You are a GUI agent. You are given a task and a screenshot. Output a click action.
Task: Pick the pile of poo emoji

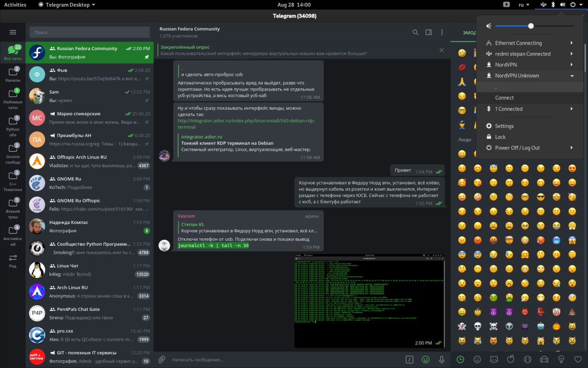click(x=572, y=311)
